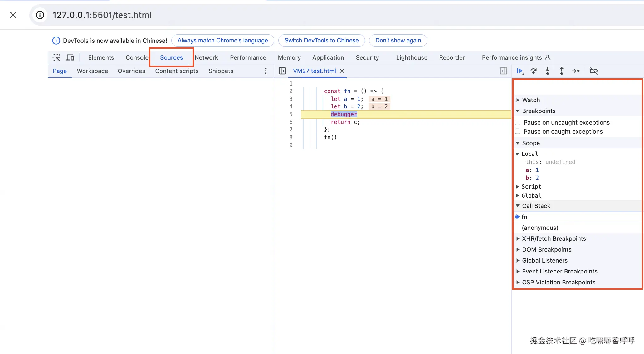Image resolution: width=644 pixels, height=354 pixels.
Task: Open the Snippets tab
Action: click(221, 71)
